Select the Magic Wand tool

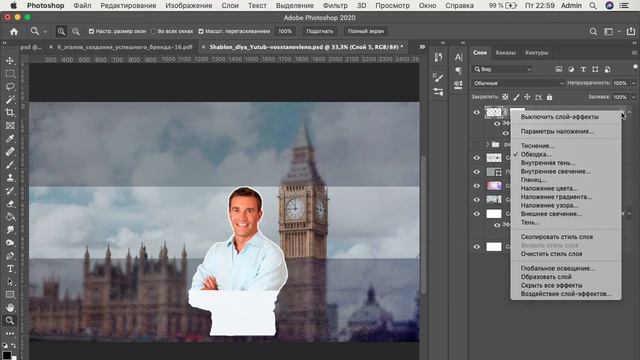[10, 100]
